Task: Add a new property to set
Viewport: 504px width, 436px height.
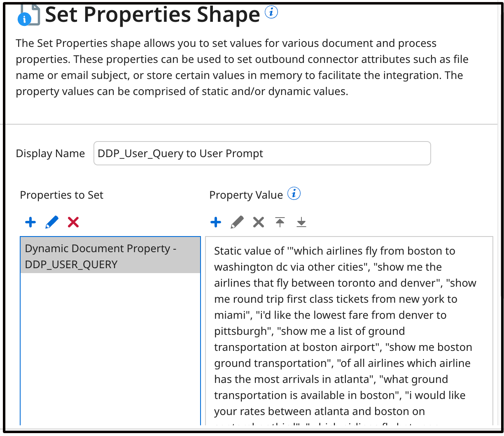Action: click(x=30, y=222)
